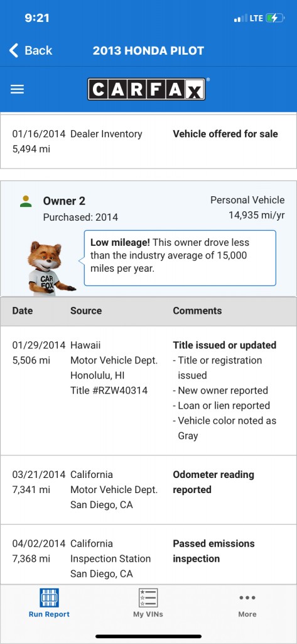Tap the 2013 HONDA PILOT title
This screenshot has height=644, width=297.
(x=148, y=50)
